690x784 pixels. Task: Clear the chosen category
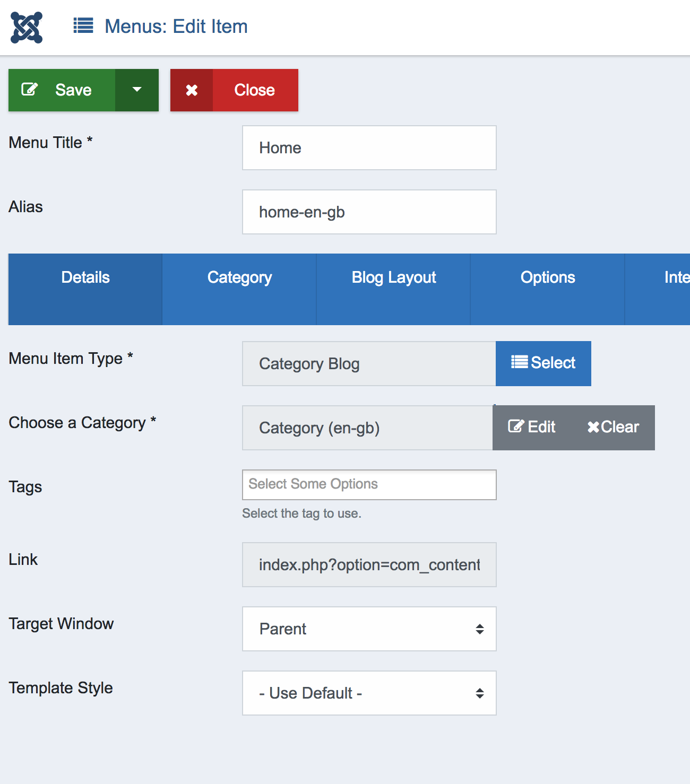pyautogui.click(x=613, y=428)
